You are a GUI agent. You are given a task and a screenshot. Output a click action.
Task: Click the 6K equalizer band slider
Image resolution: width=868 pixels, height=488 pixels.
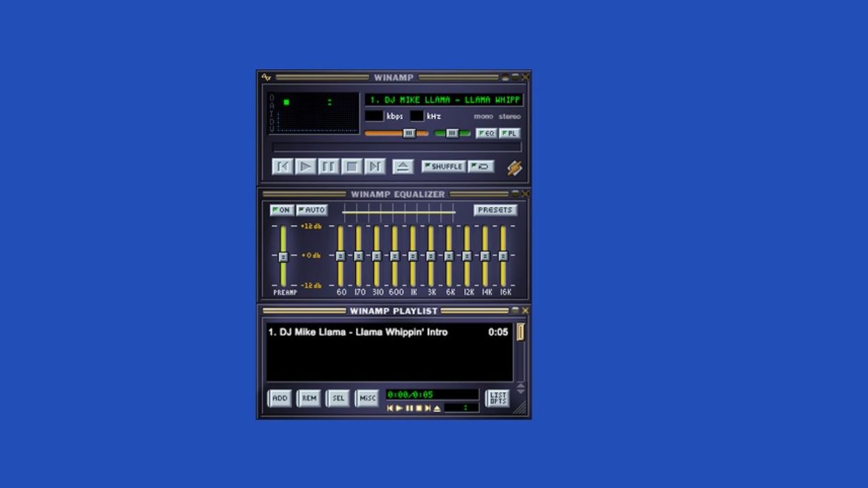(x=449, y=256)
